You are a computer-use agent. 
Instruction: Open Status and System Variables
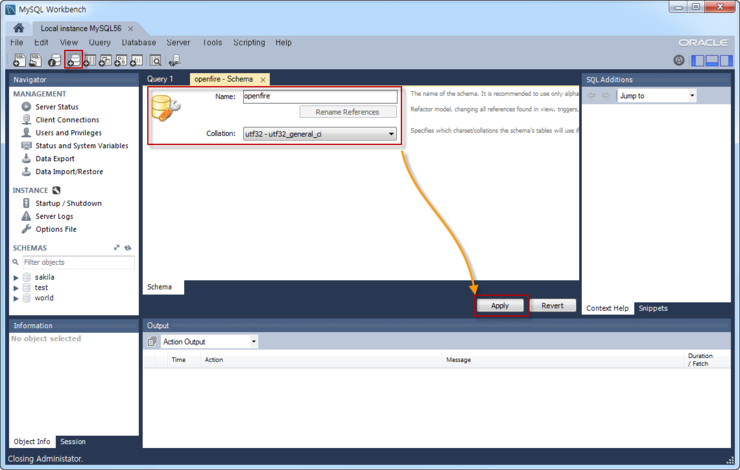point(82,146)
